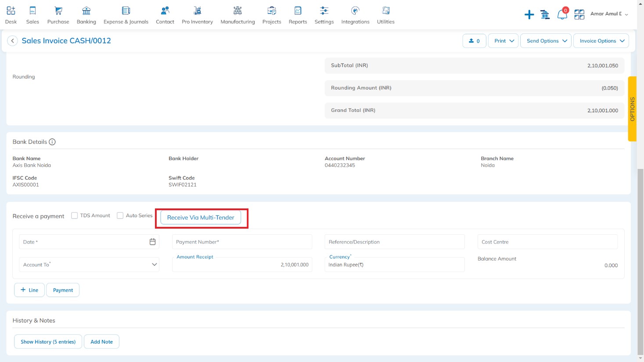
Task: Click the Payment Number field
Action: 242,242
